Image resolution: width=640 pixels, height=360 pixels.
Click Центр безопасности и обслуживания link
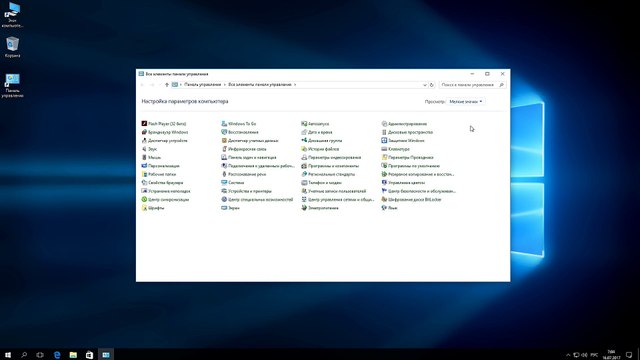click(x=422, y=191)
